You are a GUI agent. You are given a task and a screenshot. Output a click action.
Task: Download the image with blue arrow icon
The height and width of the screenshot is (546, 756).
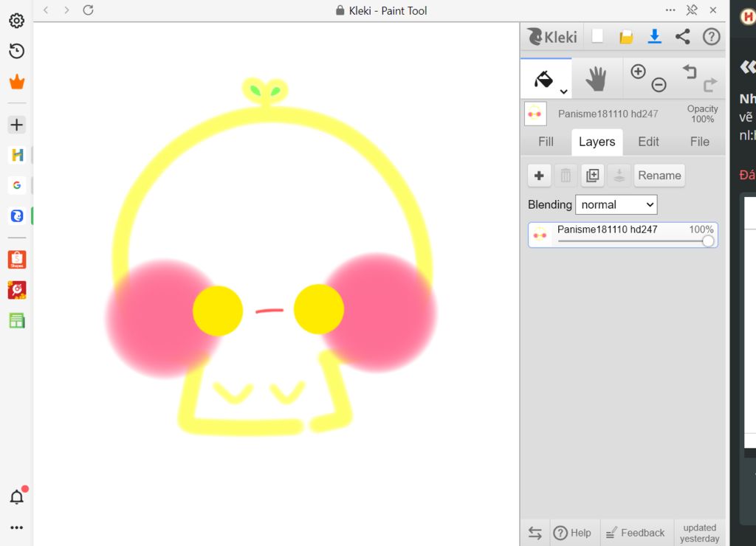coord(654,37)
